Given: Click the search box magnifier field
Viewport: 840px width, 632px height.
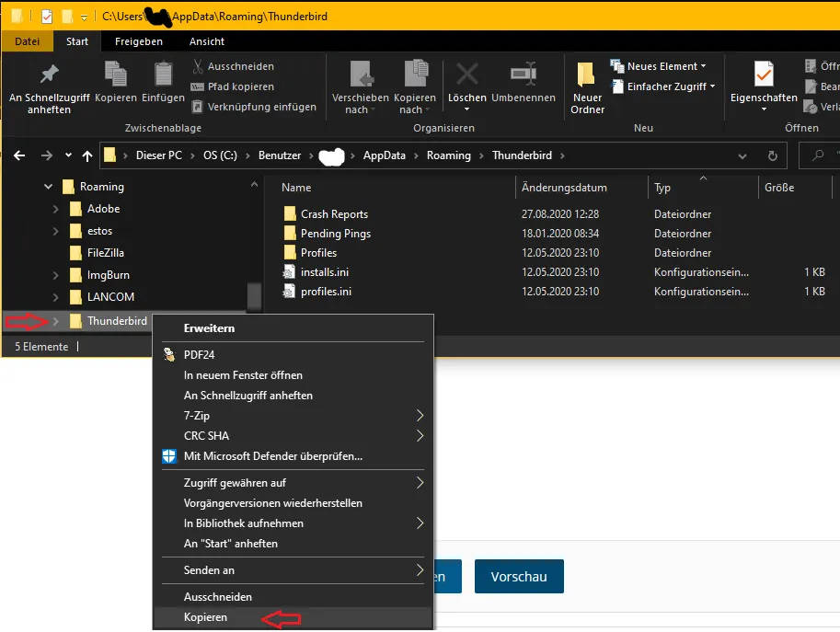Looking at the screenshot, I should coord(820,155).
